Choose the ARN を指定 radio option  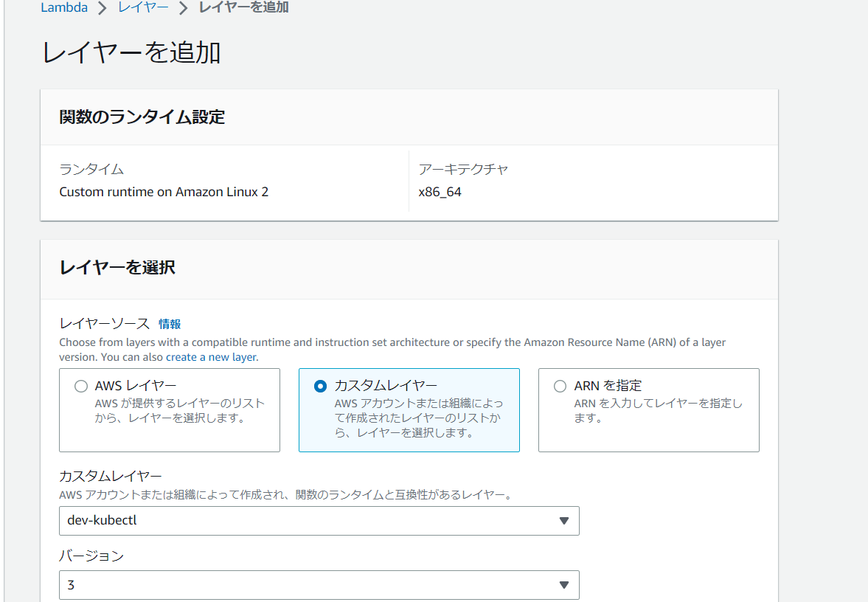click(560, 387)
